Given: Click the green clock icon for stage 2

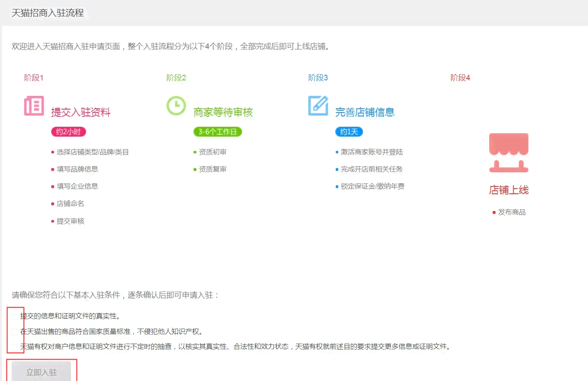Looking at the screenshot, I should [x=176, y=106].
